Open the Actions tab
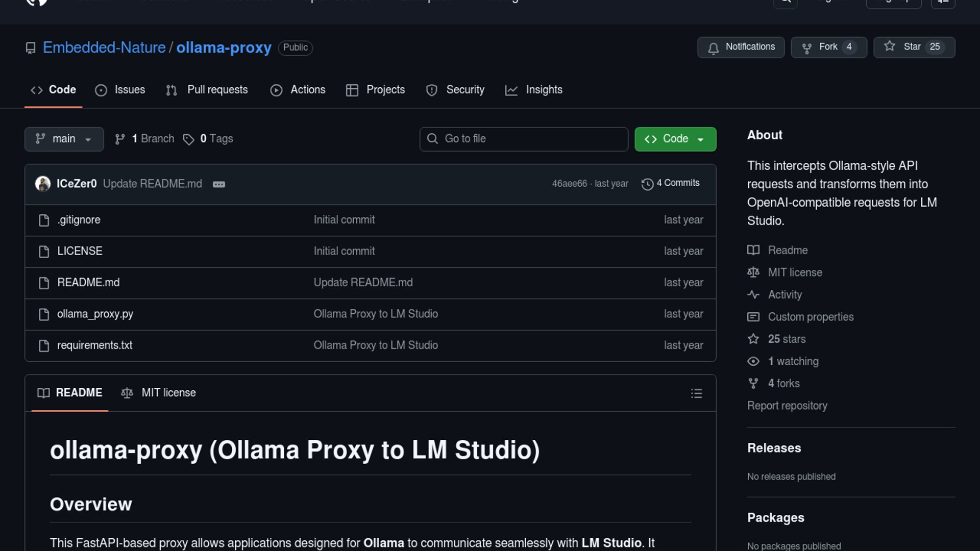The width and height of the screenshot is (980, 551). (298, 90)
